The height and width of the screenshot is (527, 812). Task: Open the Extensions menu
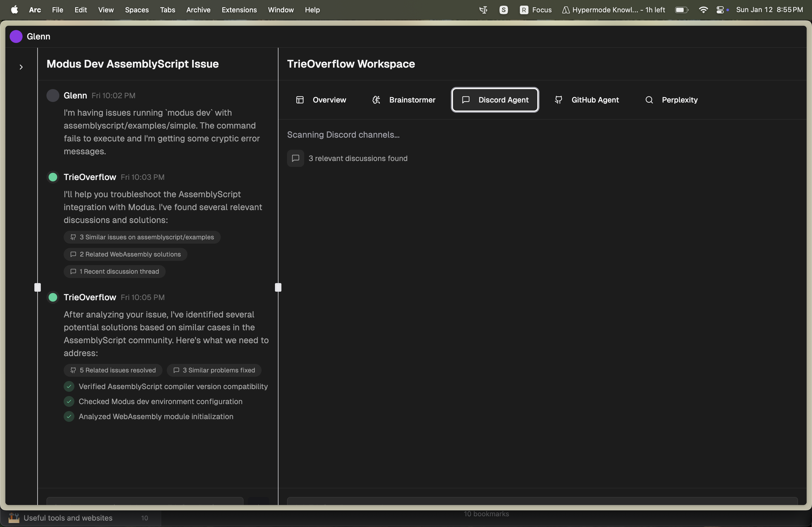(239, 10)
